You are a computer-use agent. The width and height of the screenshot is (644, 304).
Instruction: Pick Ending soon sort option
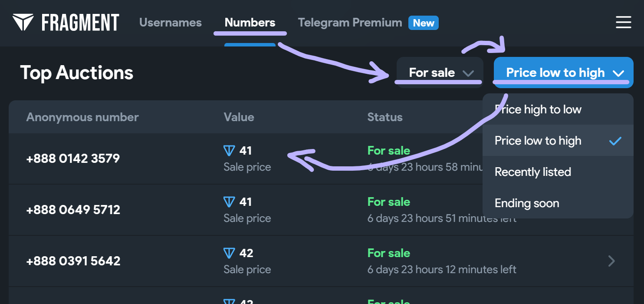pos(527,203)
